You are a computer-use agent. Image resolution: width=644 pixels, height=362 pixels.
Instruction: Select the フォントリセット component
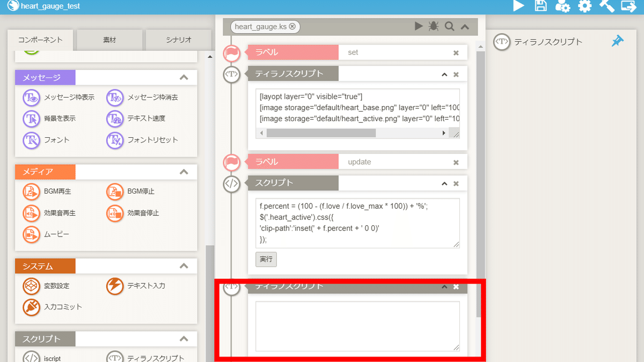tap(142, 140)
